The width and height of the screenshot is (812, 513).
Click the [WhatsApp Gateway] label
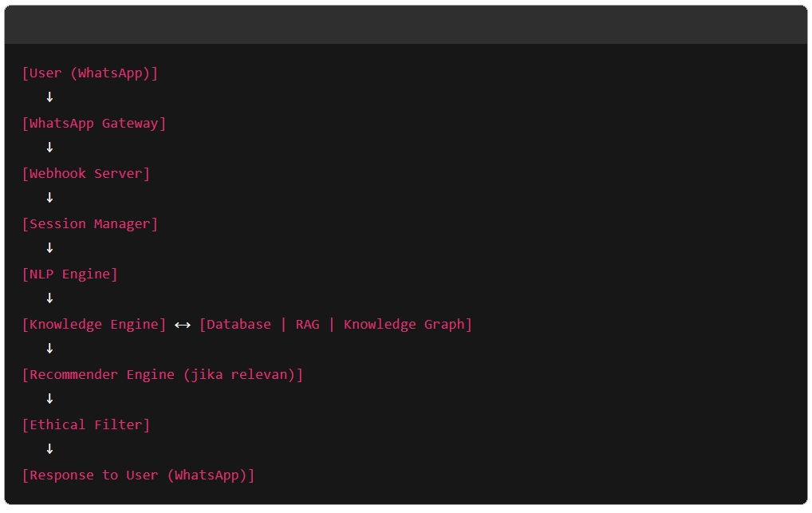94,124
